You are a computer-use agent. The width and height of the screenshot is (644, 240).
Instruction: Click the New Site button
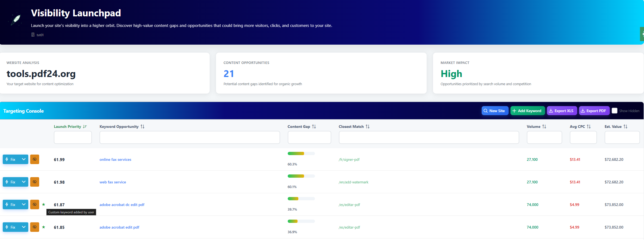(495, 111)
